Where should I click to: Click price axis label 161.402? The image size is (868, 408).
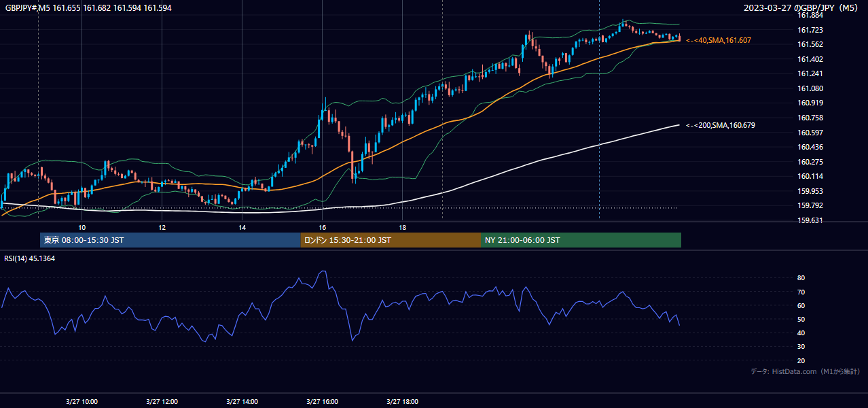click(x=810, y=59)
